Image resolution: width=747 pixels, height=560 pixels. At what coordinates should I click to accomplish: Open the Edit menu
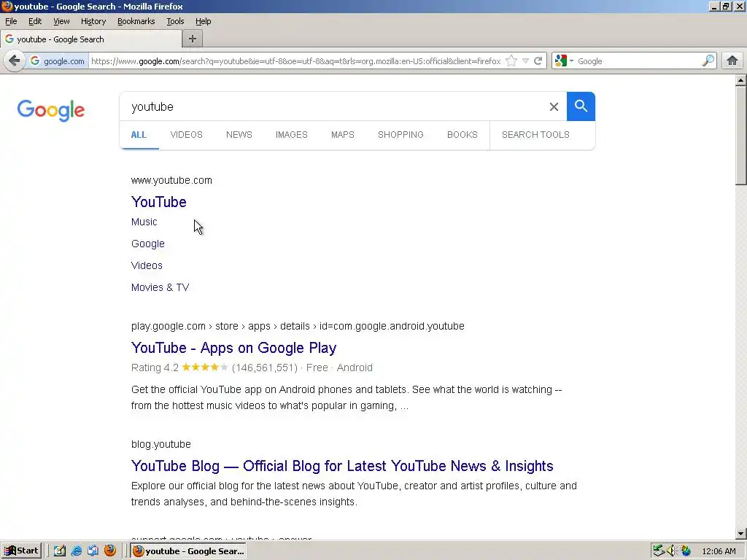click(x=35, y=21)
